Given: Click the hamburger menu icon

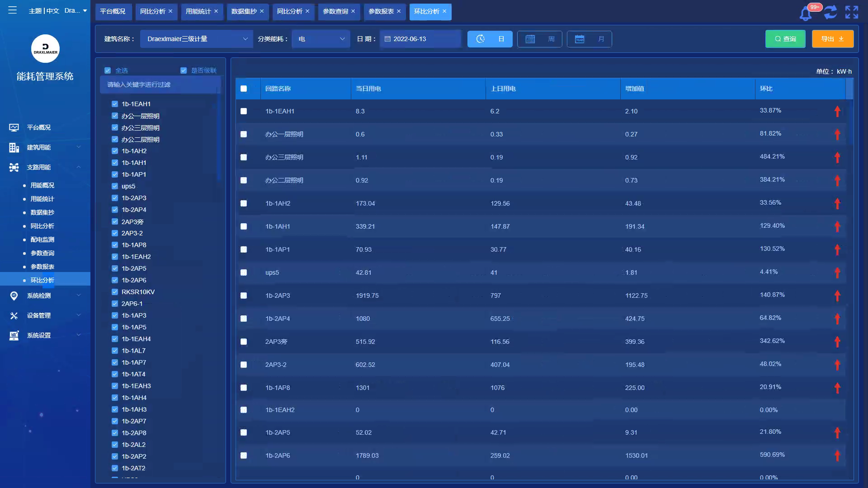Looking at the screenshot, I should (12, 10).
